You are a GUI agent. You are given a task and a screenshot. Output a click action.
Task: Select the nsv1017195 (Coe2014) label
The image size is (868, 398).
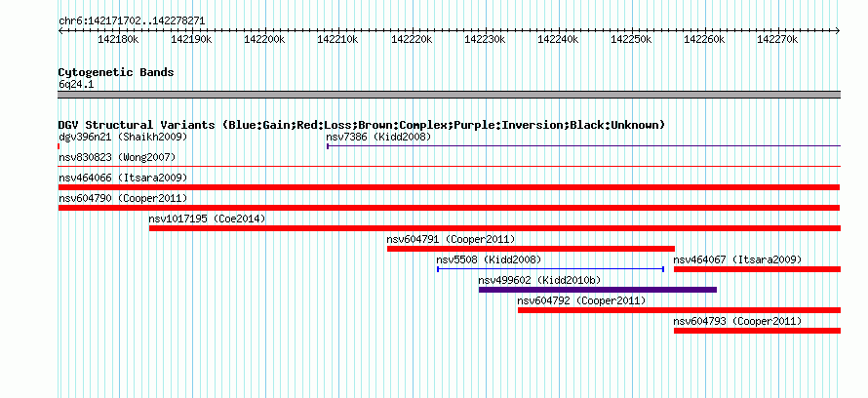pyautogui.click(x=207, y=219)
